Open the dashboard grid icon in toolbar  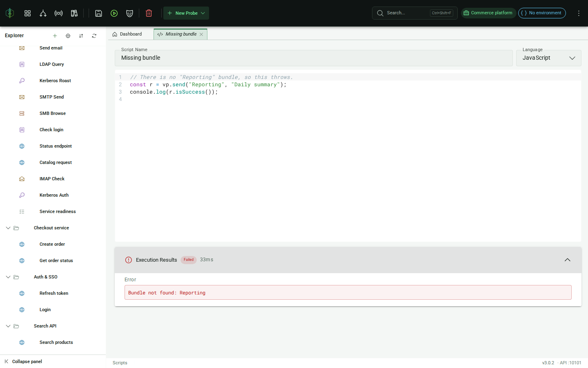point(27,13)
